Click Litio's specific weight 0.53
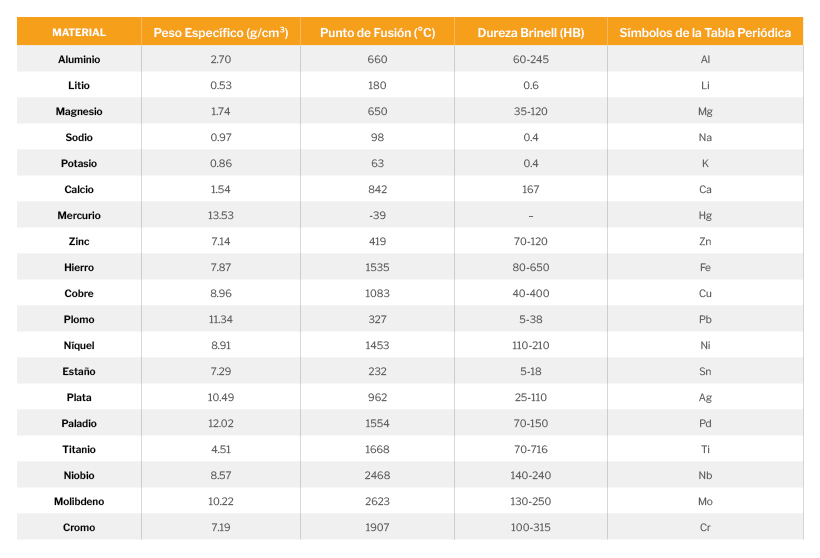The width and height of the screenshot is (820, 558). pos(221,86)
